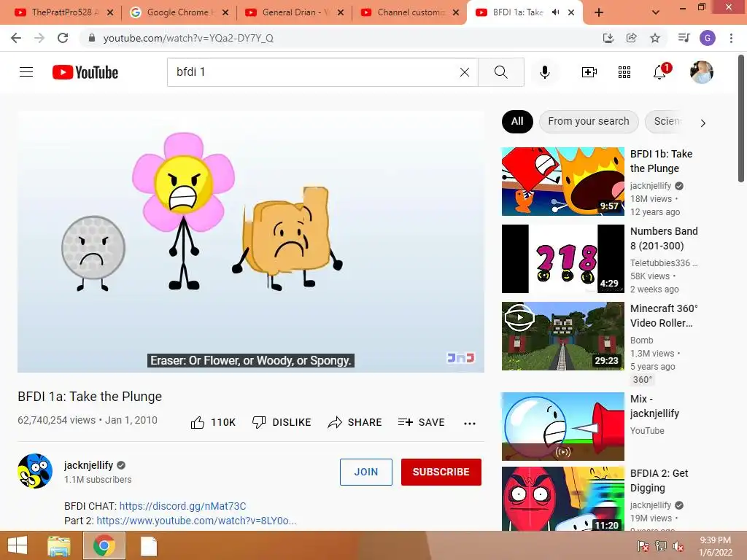This screenshot has width=747, height=560.
Task: Open the jacknjellify channel avatar
Action: pyautogui.click(x=35, y=471)
